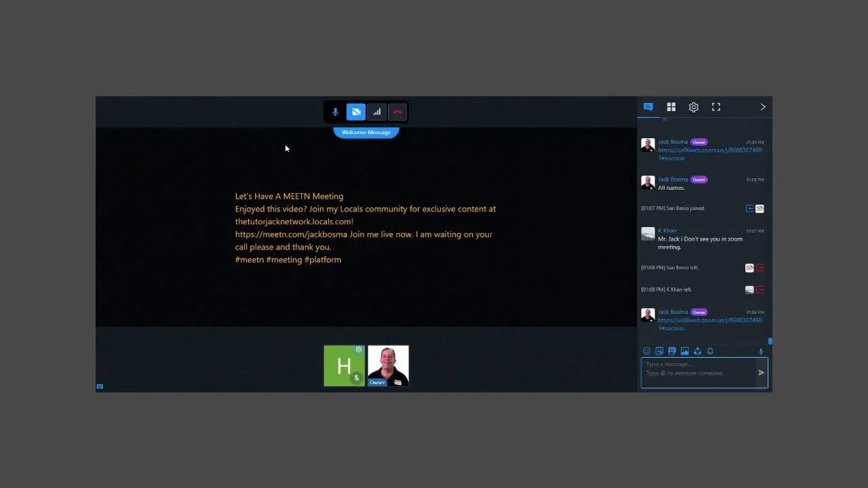Click the '[01:07 PM] San Benio joined.' notice

click(x=673, y=208)
